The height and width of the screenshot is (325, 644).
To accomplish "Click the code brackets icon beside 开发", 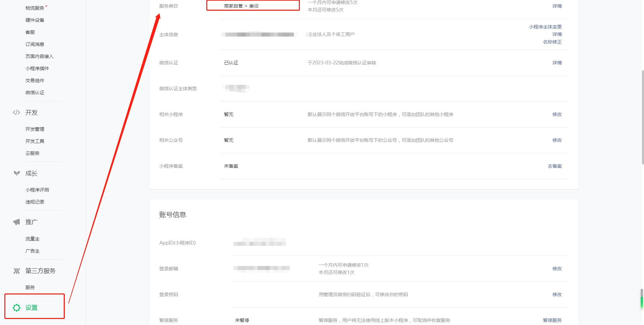I will [16, 112].
